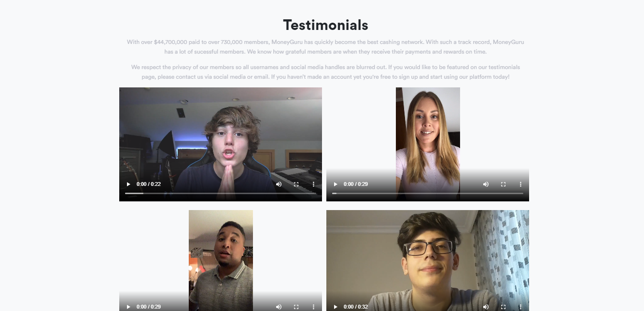Fullscreen the 0:32 glasses guy video

click(x=503, y=307)
